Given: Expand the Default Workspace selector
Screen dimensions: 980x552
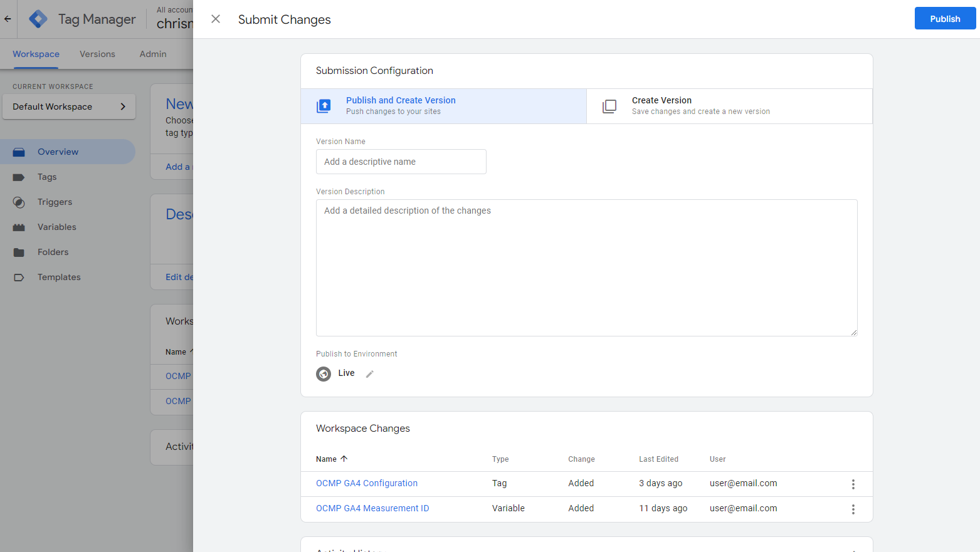Looking at the screenshot, I should pyautogui.click(x=69, y=107).
